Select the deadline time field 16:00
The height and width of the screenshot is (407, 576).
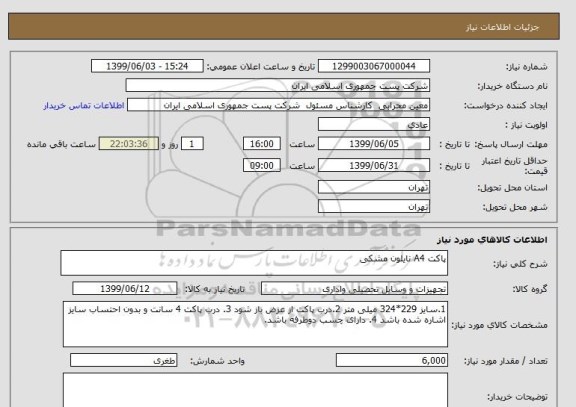[x=262, y=144]
